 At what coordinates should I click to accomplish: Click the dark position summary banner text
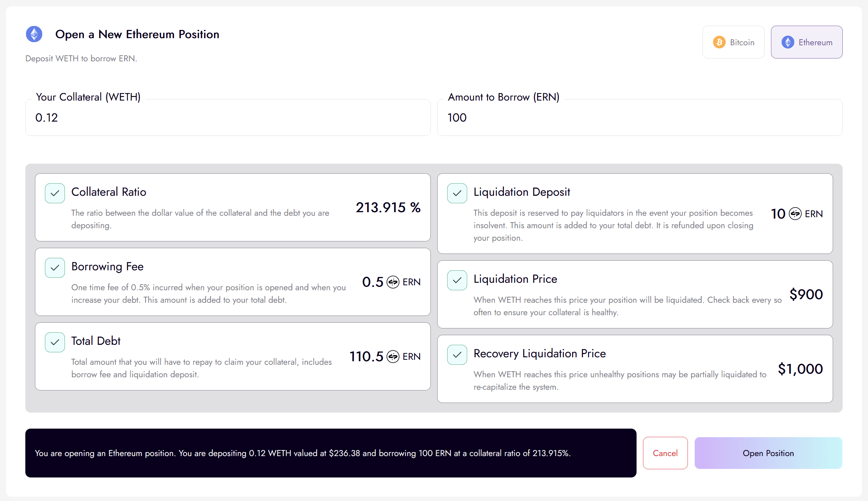click(x=303, y=453)
